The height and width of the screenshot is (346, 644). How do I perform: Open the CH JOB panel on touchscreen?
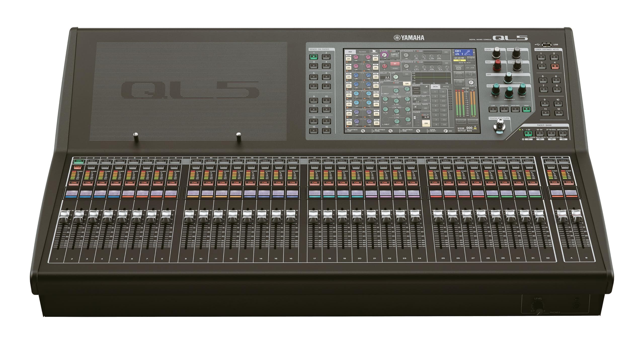pyautogui.click(x=470, y=67)
